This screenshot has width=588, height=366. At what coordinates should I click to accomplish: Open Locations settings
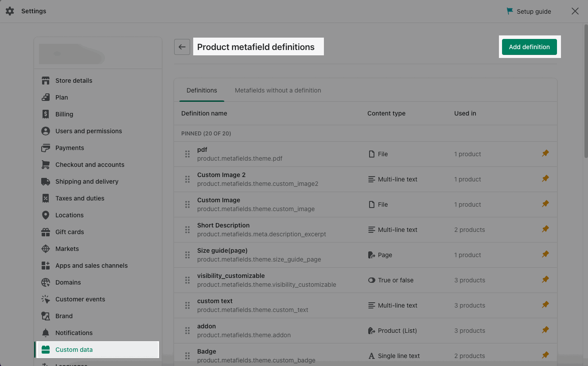coord(98,215)
